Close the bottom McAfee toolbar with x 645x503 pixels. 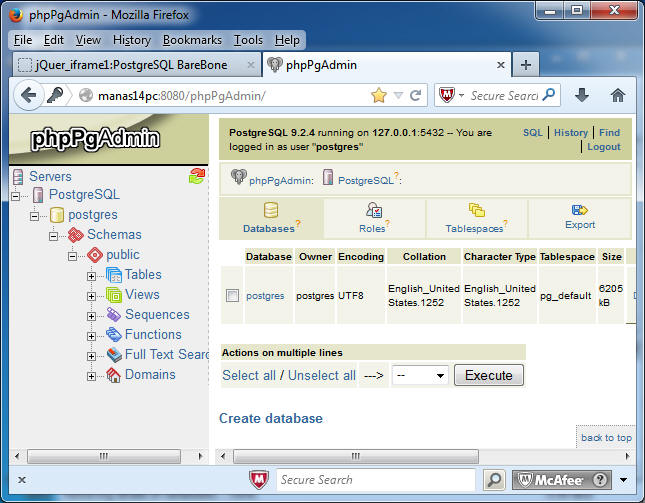tap(22, 480)
